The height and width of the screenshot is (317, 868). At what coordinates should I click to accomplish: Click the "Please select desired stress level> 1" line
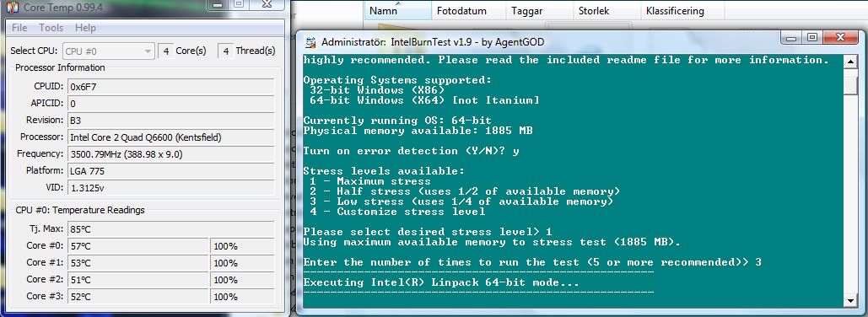point(428,232)
